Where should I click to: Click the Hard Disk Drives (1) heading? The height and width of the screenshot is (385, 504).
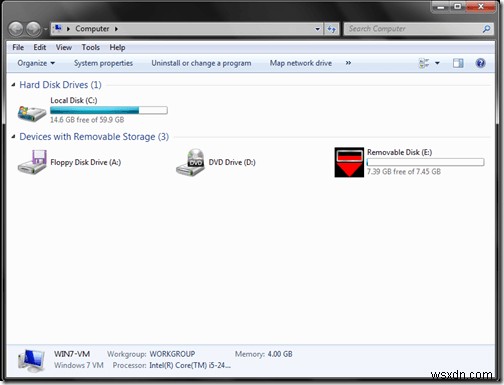click(x=60, y=85)
